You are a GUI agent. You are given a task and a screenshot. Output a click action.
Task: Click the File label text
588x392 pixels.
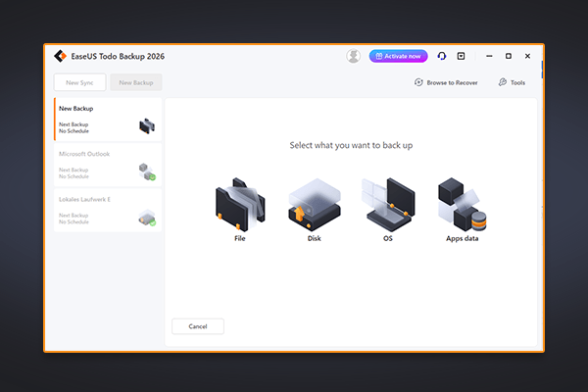pos(240,238)
